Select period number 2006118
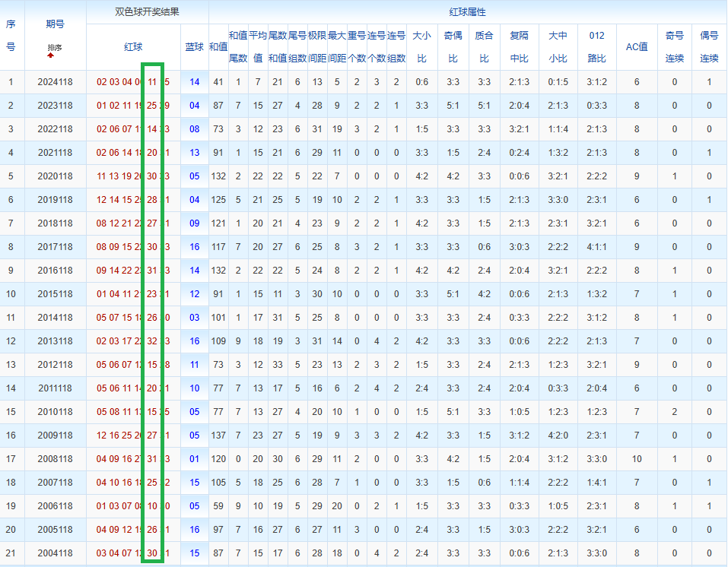 [56, 506]
